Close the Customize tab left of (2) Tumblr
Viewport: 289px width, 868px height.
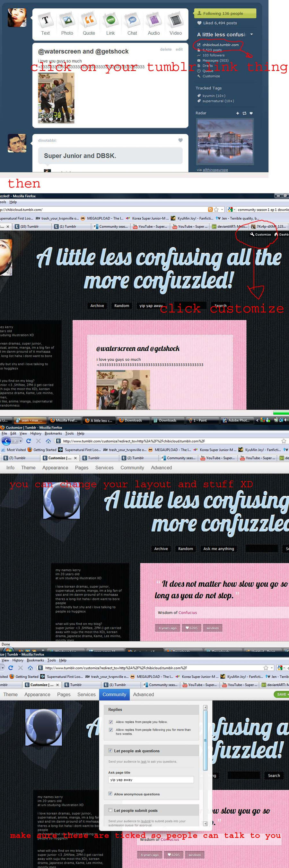click(x=75, y=458)
